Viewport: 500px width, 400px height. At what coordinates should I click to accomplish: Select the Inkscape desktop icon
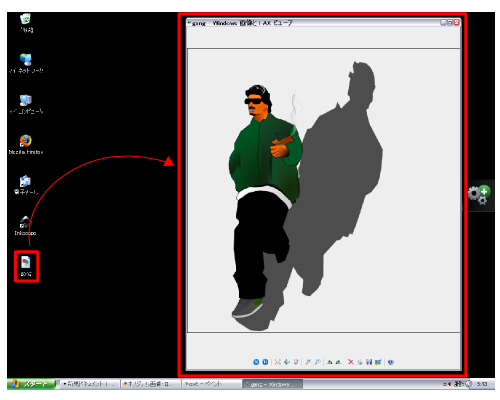25,226
